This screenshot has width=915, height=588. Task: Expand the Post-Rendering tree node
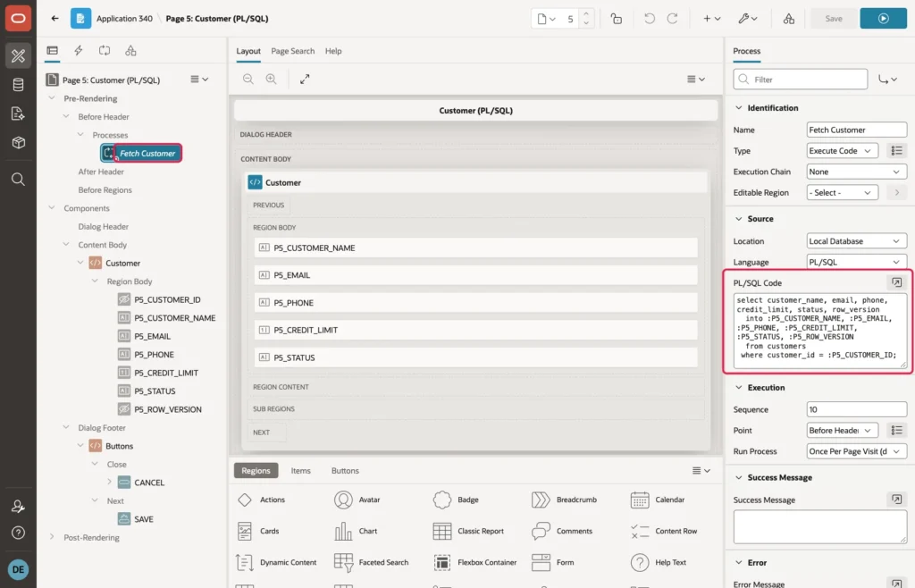click(51, 537)
